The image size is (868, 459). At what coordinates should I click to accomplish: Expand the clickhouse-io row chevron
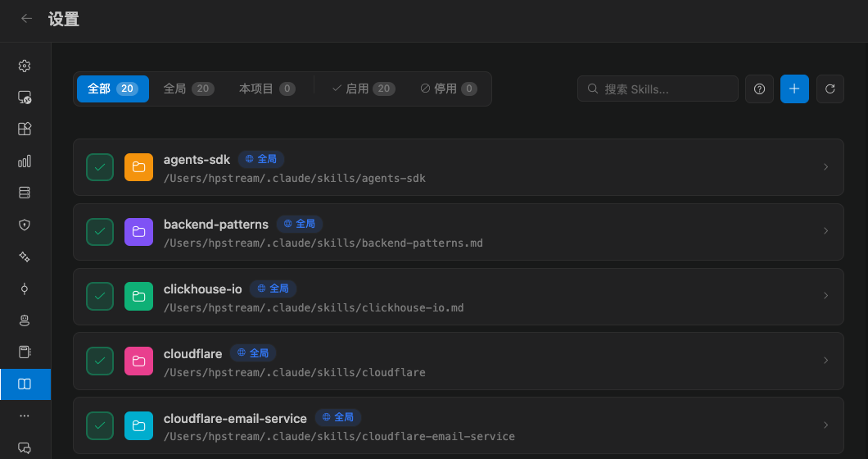825,295
